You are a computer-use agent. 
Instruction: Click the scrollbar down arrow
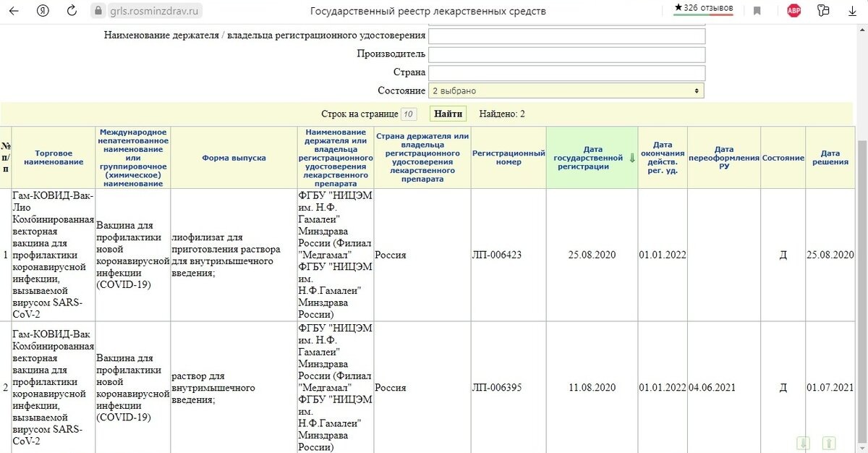pos(862,449)
